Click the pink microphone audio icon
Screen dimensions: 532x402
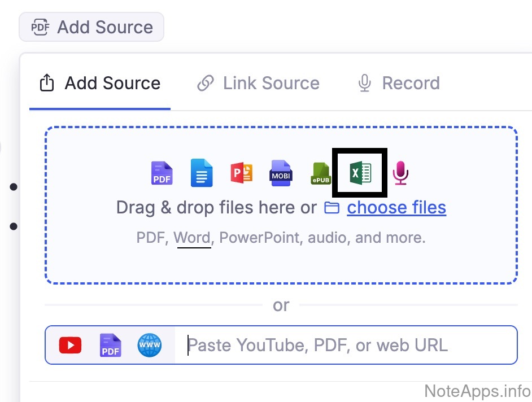coord(400,173)
